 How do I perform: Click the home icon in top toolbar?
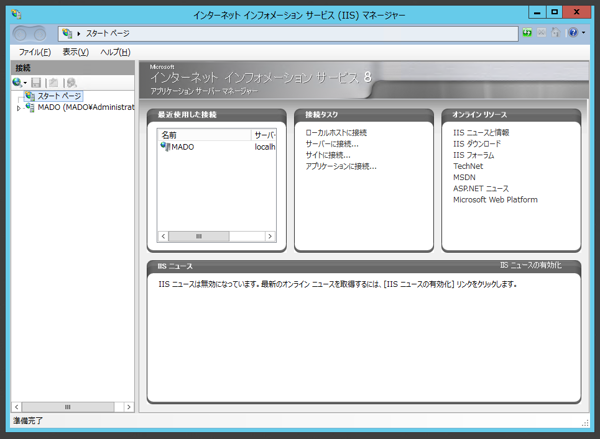555,33
